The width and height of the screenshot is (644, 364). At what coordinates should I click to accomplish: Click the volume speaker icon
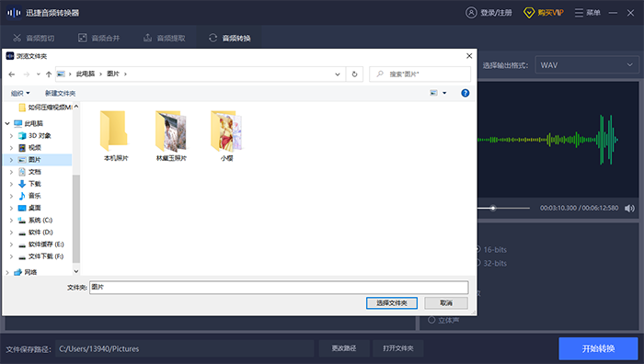pos(629,209)
